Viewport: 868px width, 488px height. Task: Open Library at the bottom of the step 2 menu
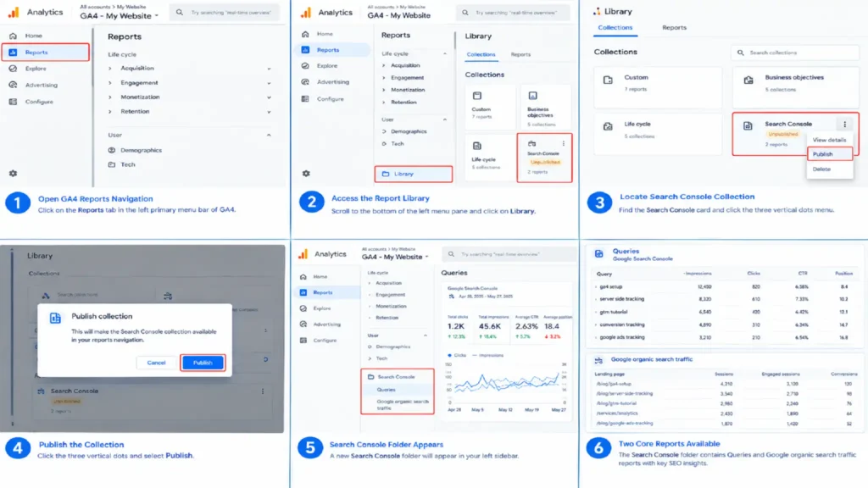pyautogui.click(x=414, y=174)
